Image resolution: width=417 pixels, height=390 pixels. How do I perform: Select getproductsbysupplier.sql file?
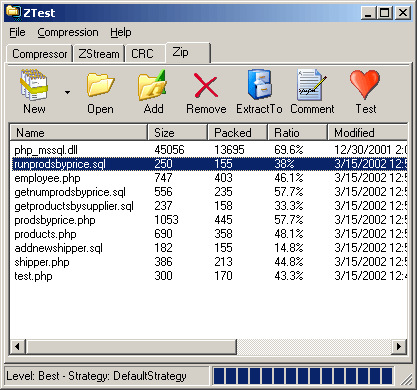74,206
